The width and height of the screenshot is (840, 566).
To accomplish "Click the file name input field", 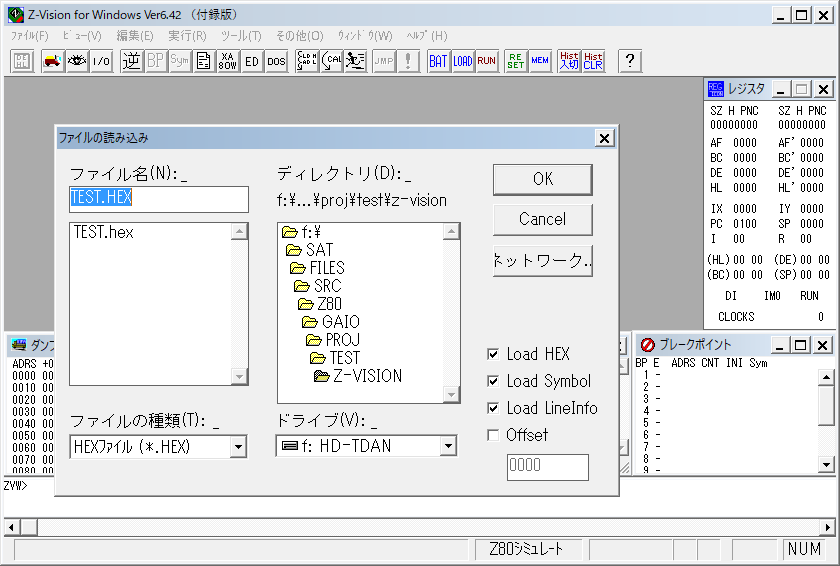I will 159,198.
